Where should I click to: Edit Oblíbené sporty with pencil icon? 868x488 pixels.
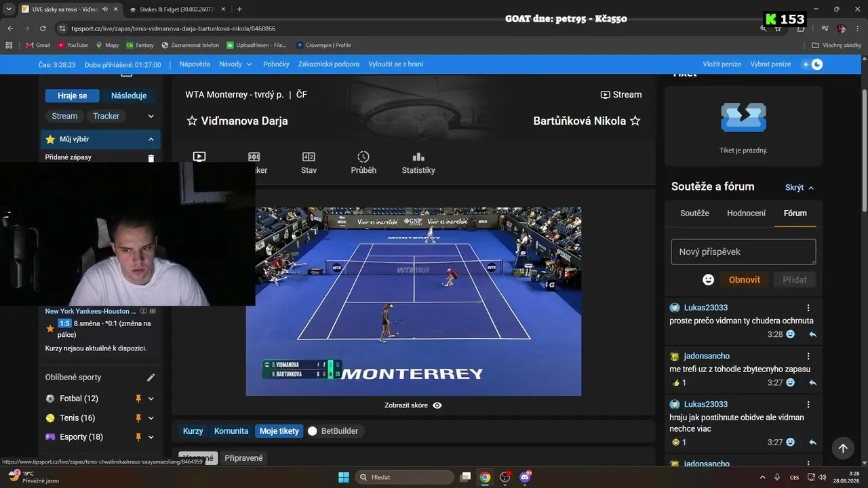click(151, 378)
